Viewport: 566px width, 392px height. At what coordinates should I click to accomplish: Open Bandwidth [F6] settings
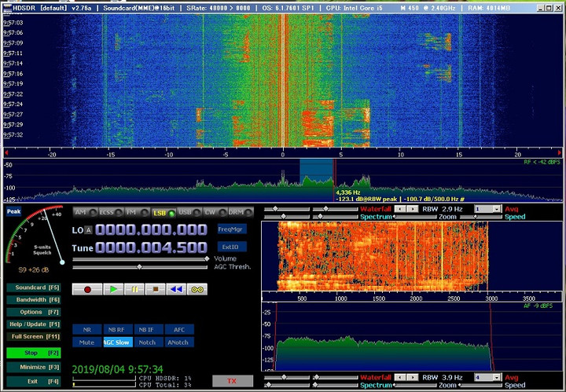[34, 300]
